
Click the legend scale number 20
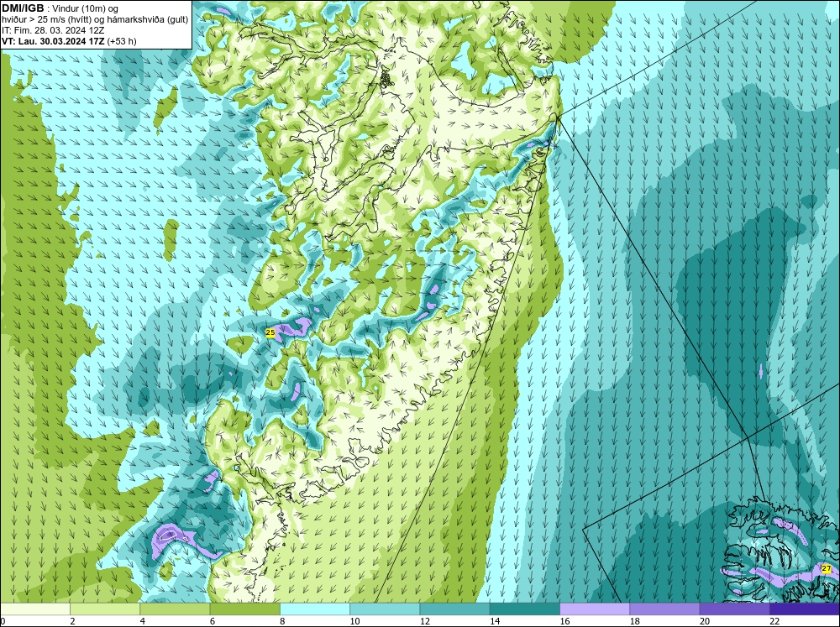705,621
